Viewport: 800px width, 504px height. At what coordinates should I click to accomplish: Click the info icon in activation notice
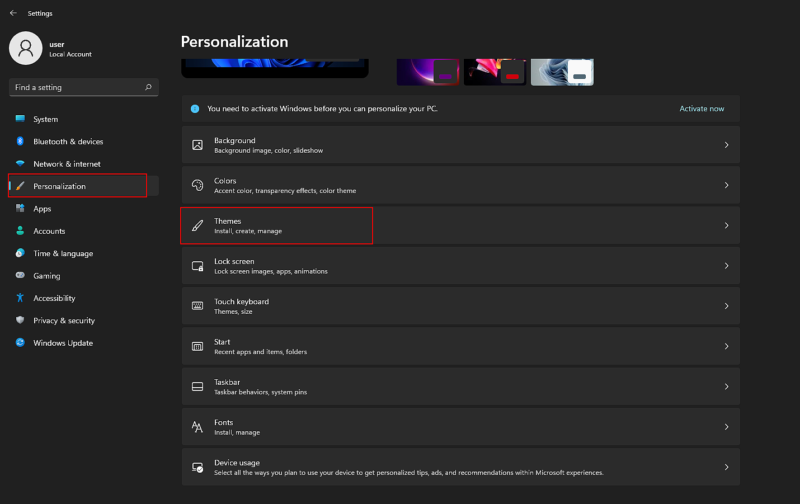point(195,109)
